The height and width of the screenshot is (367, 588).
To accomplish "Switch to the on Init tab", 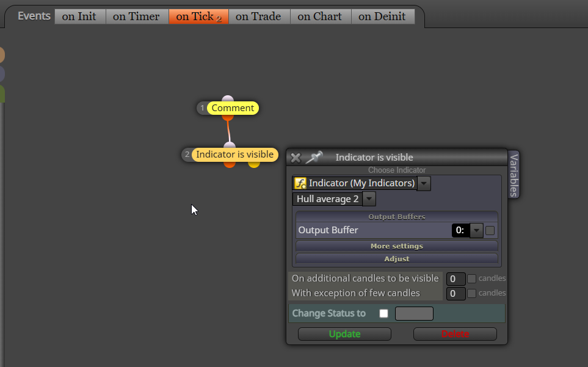I will (x=80, y=16).
